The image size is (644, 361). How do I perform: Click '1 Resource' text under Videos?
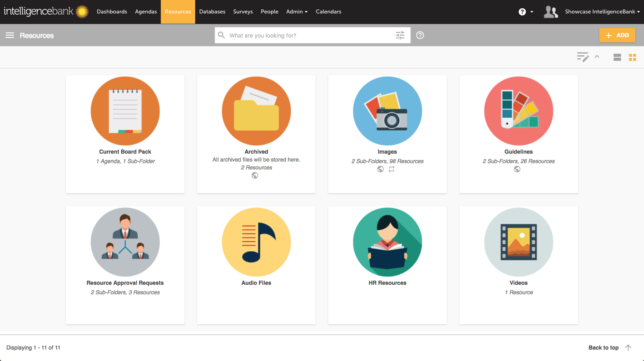pos(519,292)
